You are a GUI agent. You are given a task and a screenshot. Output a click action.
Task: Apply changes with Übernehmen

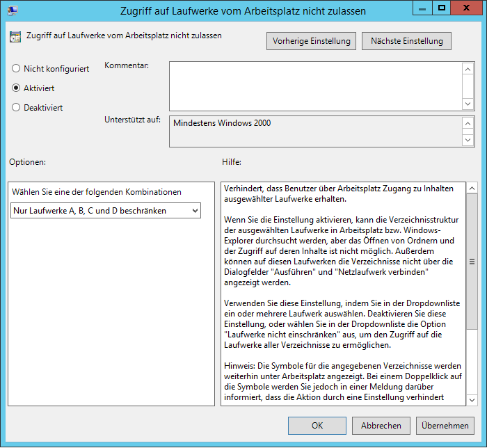point(445,425)
